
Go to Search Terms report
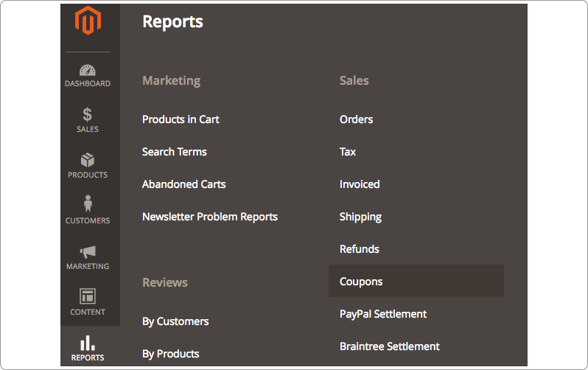pos(175,152)
